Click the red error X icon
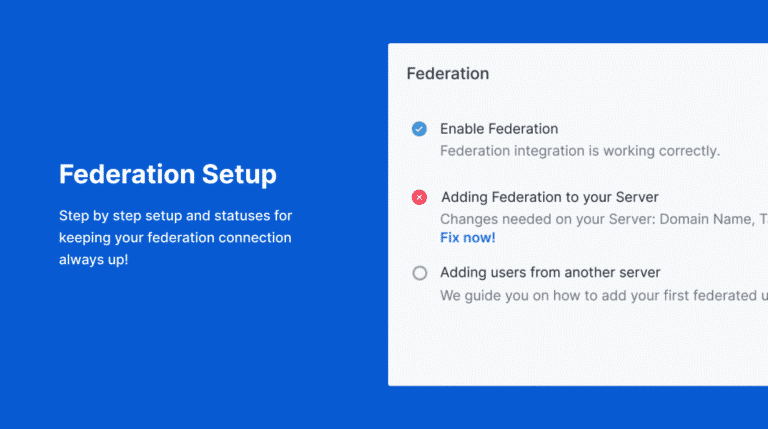Screen dimensions: 768x429 tap(419, 198)
